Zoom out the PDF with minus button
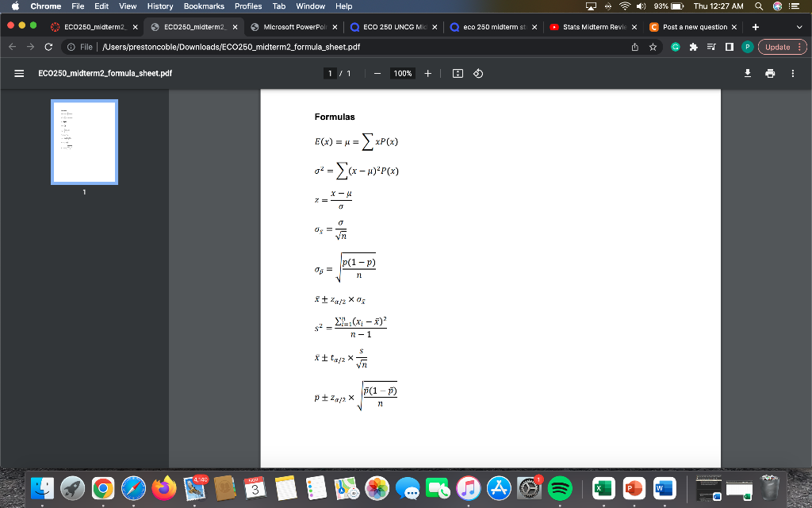The width and height of the screenshot is (812, 508). pos(377,74)
